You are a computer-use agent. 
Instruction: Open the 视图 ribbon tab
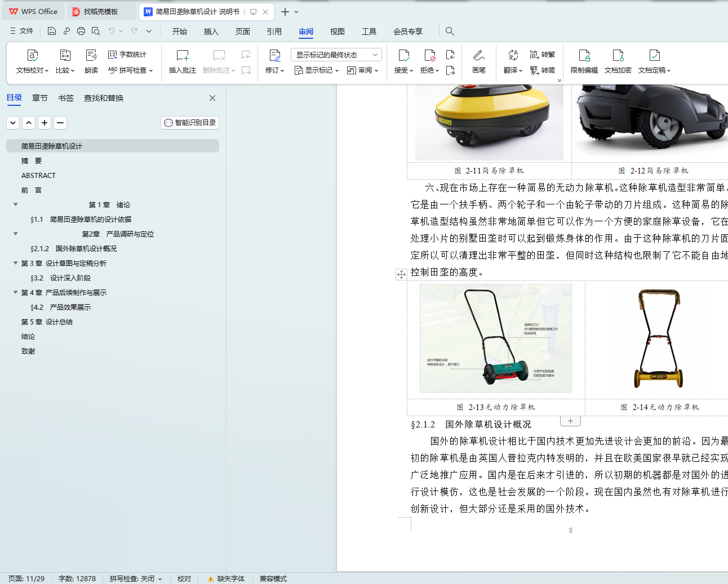coord(338,32)
